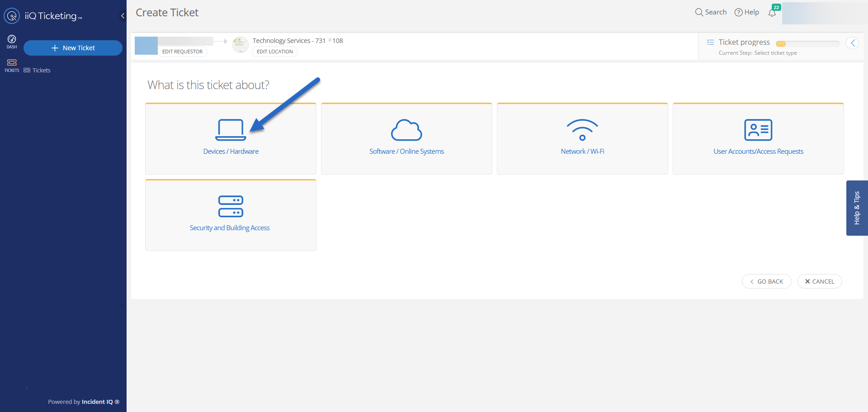
Task: Pick the User Accounts ID card icon
Action: pos(758,130)
